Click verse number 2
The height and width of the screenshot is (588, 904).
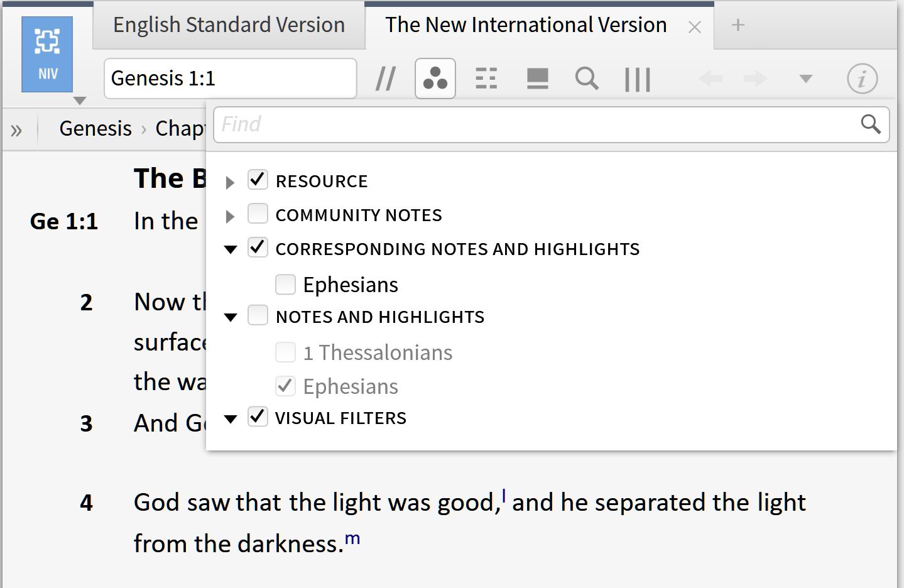(x=87, y=303)
